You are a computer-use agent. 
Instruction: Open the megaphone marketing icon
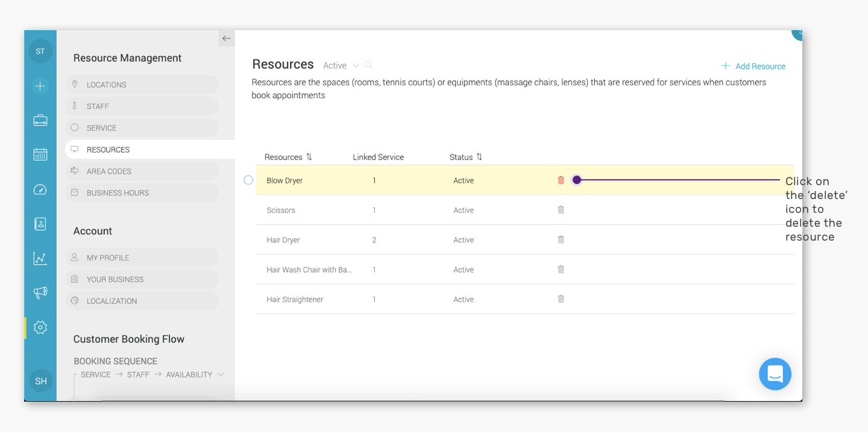coord(40,292)
